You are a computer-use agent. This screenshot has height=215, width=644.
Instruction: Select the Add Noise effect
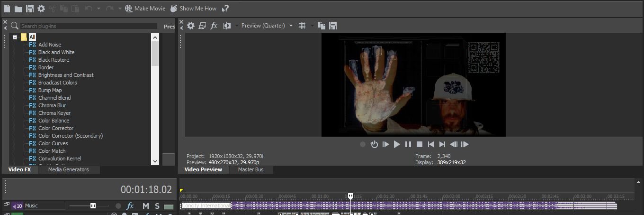50,45
